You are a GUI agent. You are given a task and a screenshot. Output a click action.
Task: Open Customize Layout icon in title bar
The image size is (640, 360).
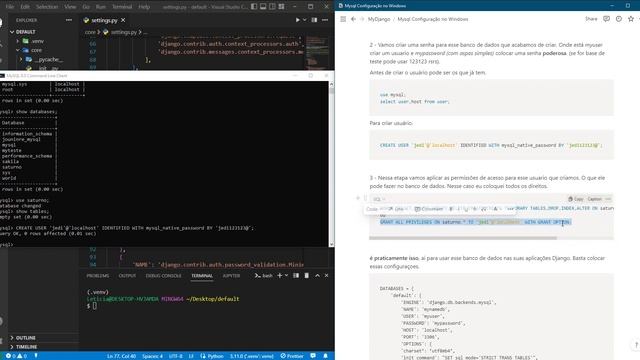[282, 7]
